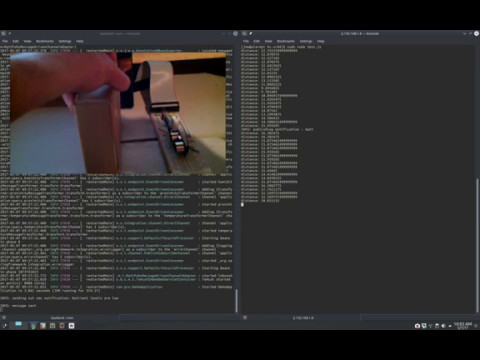Open the volume control tray icon

point(443,326)
